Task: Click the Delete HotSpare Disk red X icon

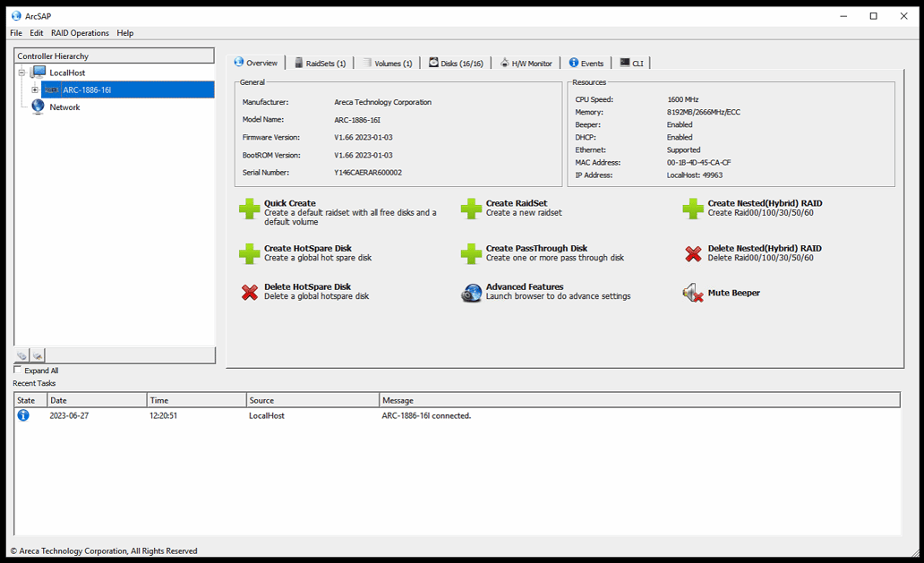Action: (x=250, y=293)
